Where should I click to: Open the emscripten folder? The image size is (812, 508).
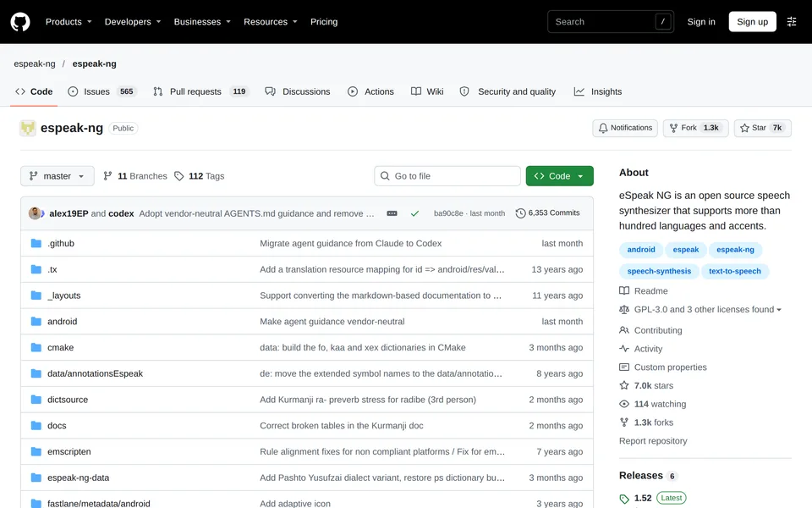tap(69, 451)
